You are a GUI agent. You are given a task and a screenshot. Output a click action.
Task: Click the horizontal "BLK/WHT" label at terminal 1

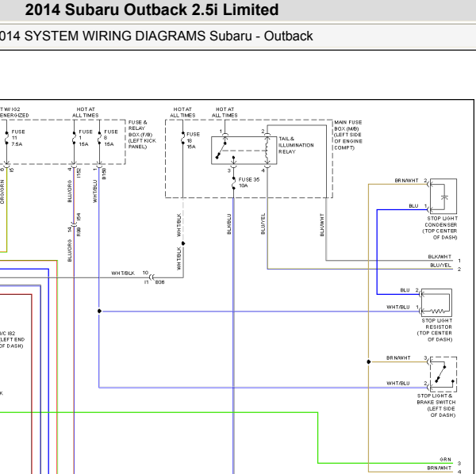[x=440, y=257]
